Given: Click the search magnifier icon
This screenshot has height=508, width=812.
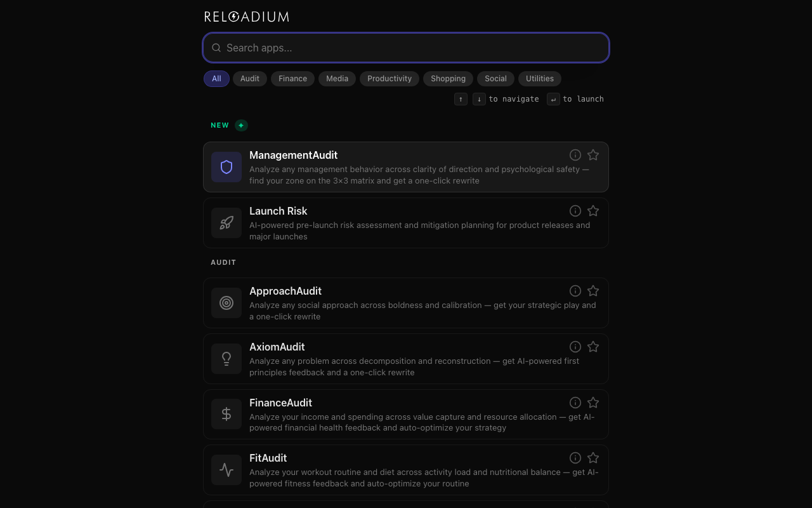Looking at the screenshot, I should coord(216,48).
